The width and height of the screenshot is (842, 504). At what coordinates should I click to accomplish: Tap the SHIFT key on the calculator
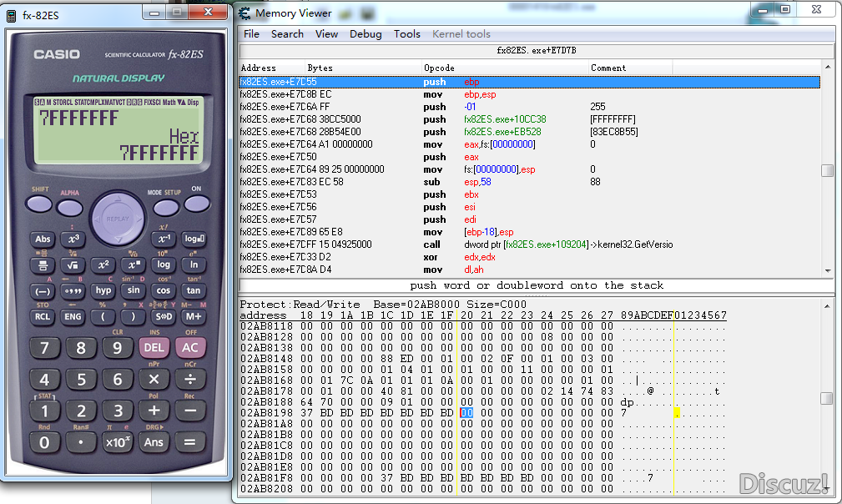(x=39, y=204)
